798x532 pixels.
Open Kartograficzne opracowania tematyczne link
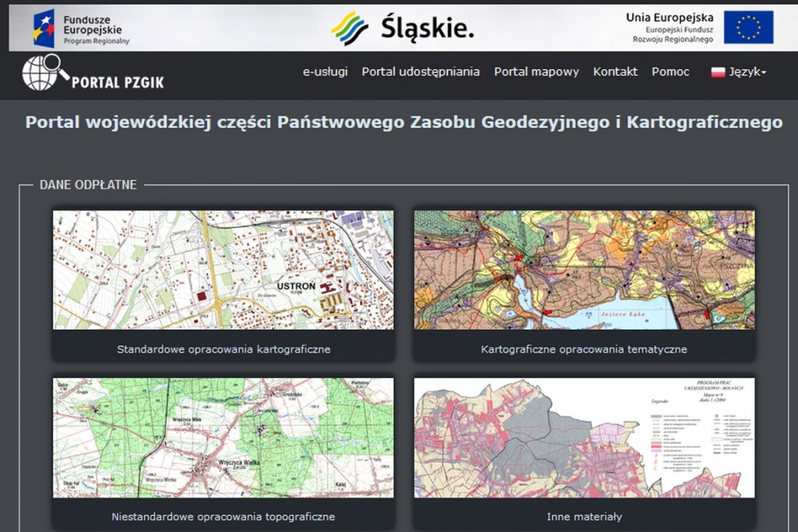click(x=584, y=350)
